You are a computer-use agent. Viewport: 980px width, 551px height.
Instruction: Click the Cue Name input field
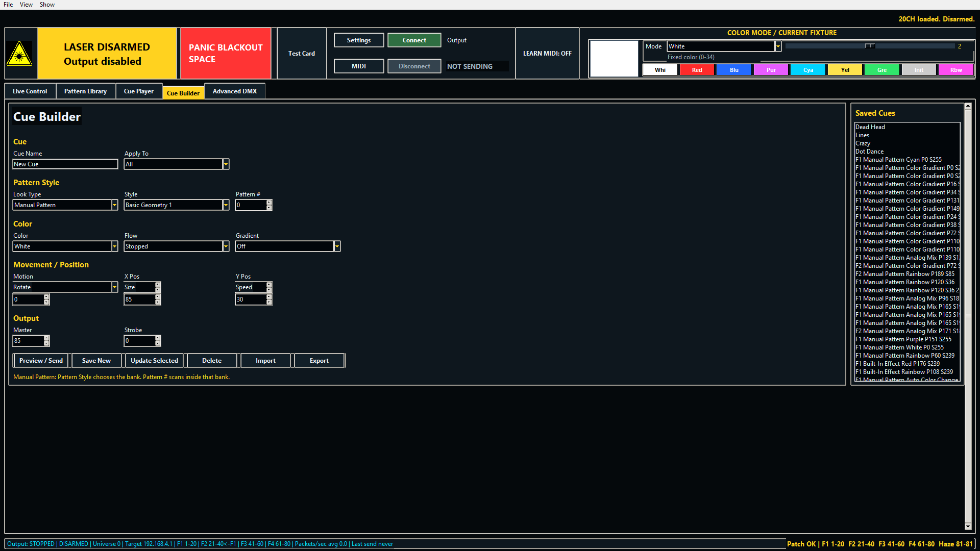tap(65, 164)
